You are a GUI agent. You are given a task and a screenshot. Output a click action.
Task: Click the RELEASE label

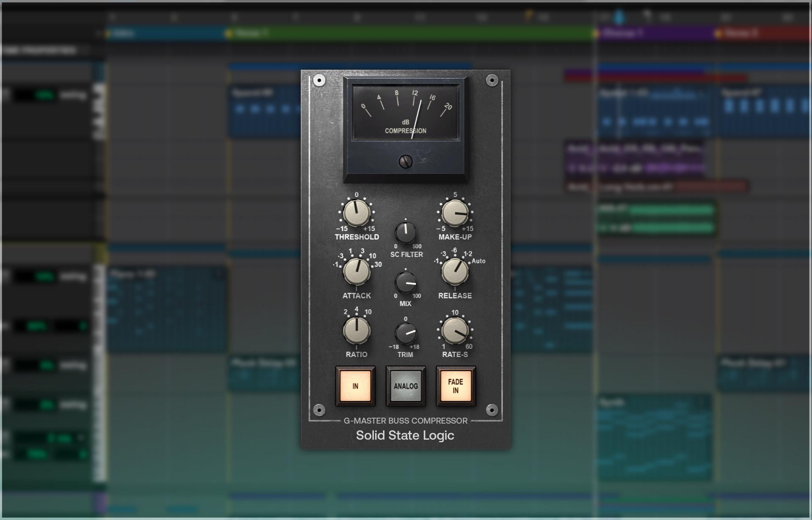pyautogui.click(x=455, y=296)
